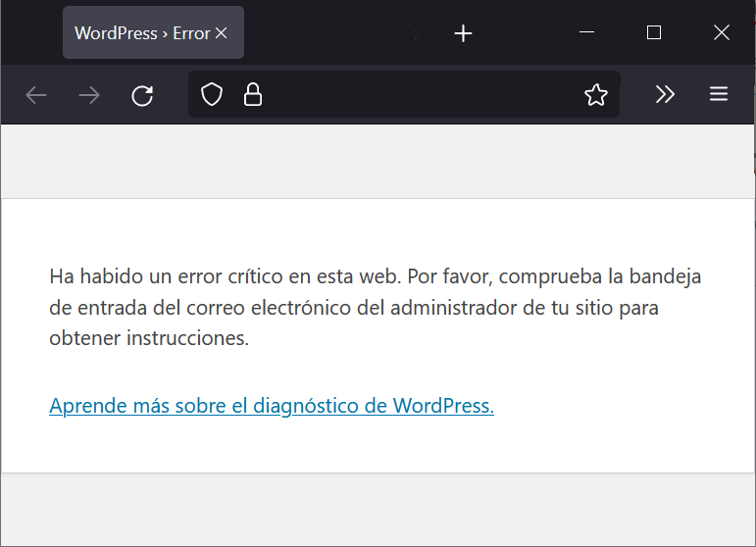Close the browser window
Image resolution: width=756 pixels, height=547 pixels.
click(722, 32)
